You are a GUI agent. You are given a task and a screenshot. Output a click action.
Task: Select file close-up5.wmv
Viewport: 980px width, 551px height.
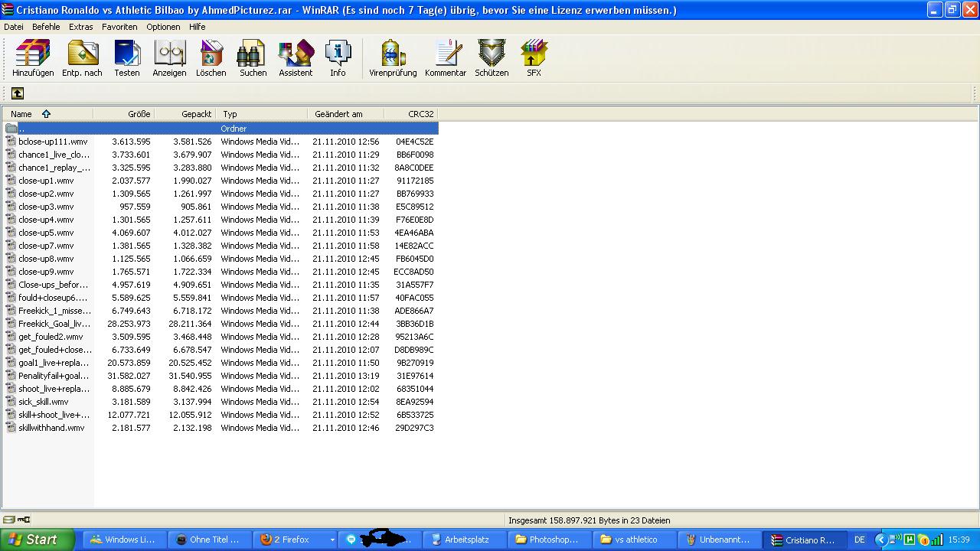[46, 233]
